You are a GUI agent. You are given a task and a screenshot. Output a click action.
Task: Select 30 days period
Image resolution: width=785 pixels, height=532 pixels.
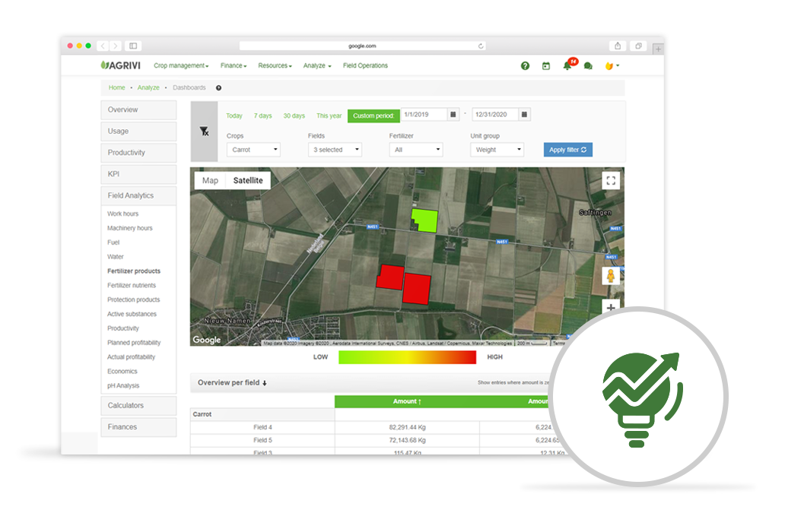point(294,116)
